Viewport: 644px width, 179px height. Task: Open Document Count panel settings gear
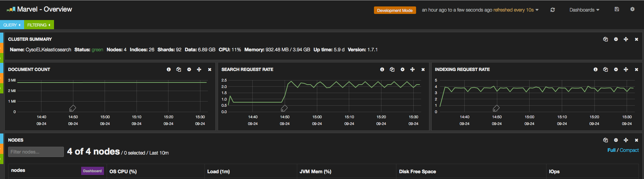click(x=189, y=69)
